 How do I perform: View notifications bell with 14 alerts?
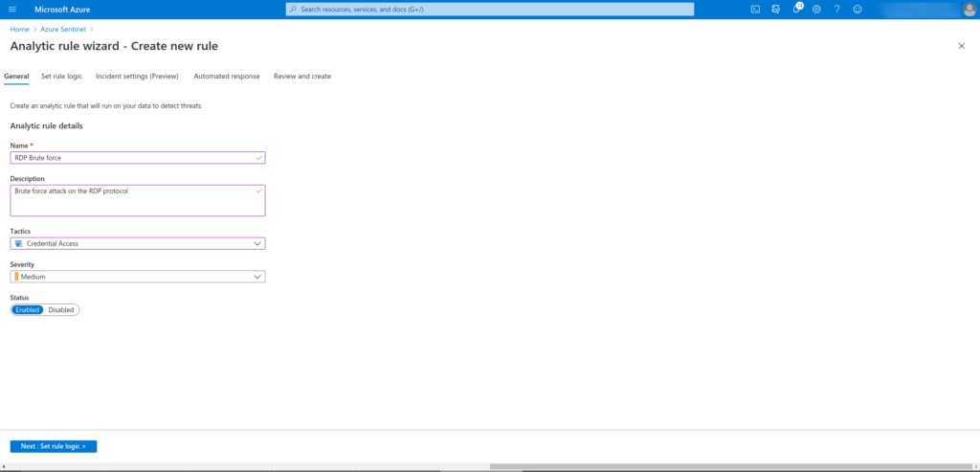[796, 10]
